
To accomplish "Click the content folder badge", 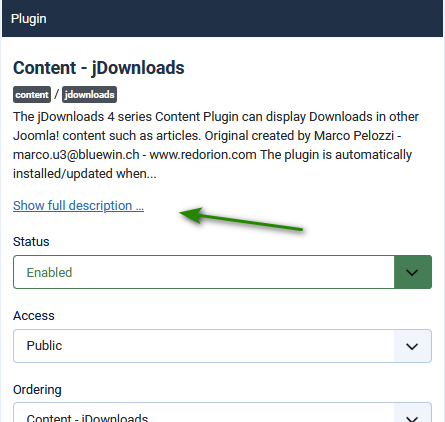I will point(32,95).
